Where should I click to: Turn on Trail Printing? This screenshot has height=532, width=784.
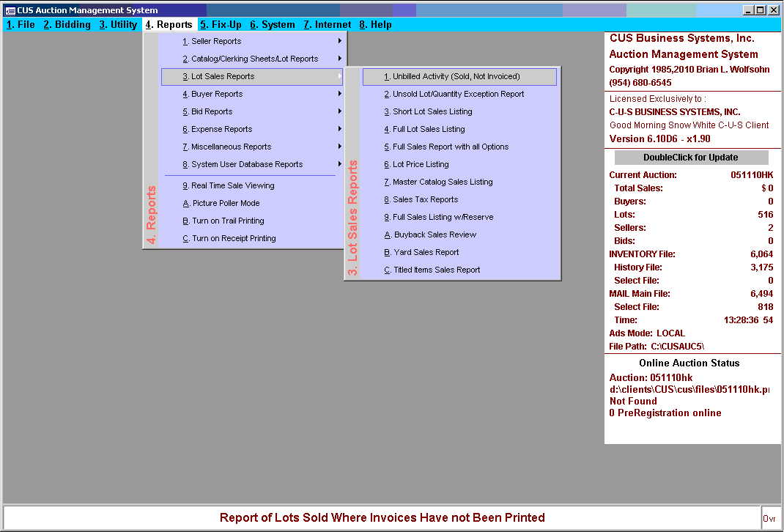[252, 221]
